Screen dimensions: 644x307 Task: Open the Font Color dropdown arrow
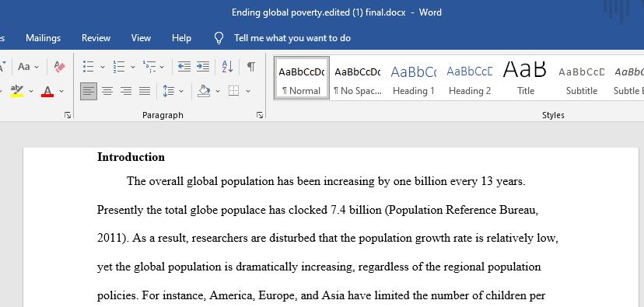pyautogui.click(x=61, y=91)
